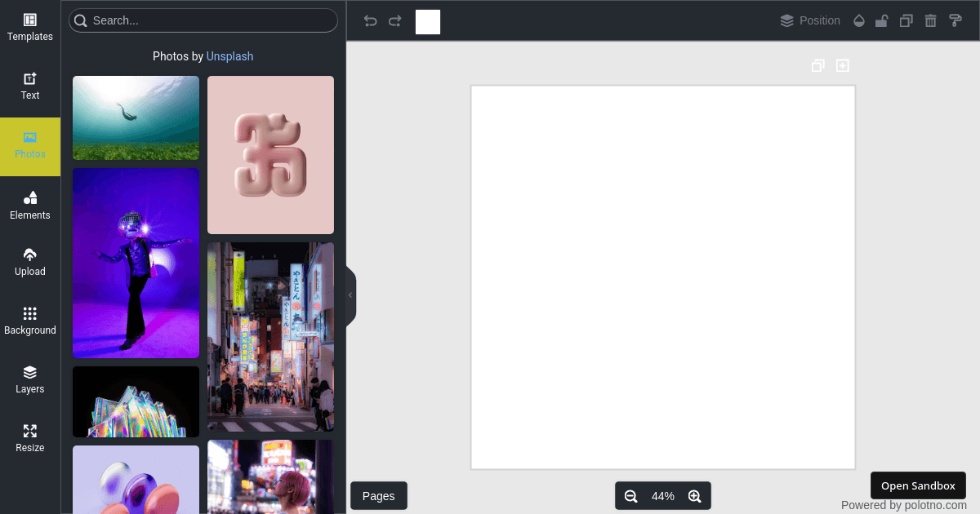The image size is (980, 514).
Task: Redo the last action
Action: [395, 21]
